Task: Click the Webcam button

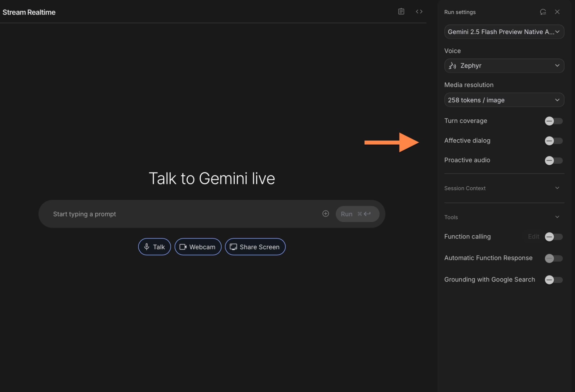Action: click(198, 247)
